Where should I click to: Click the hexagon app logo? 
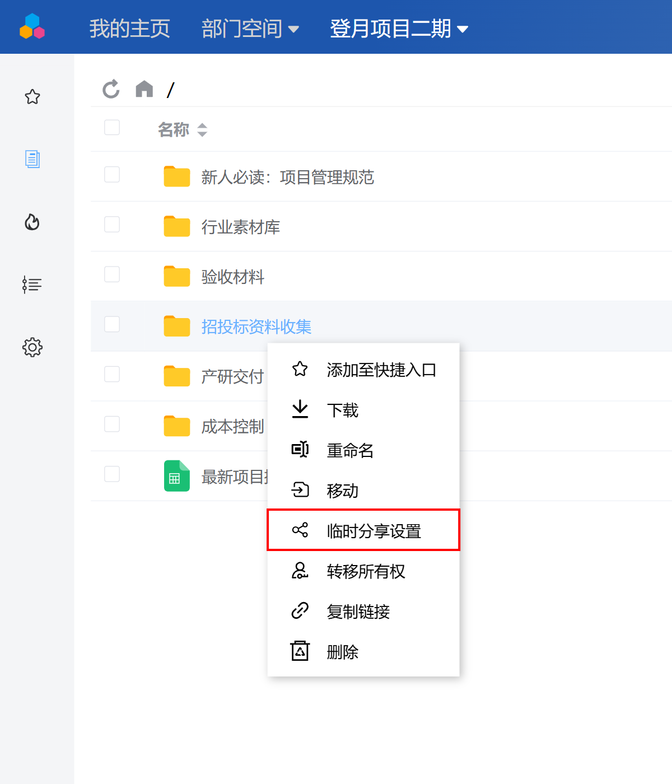32,27
